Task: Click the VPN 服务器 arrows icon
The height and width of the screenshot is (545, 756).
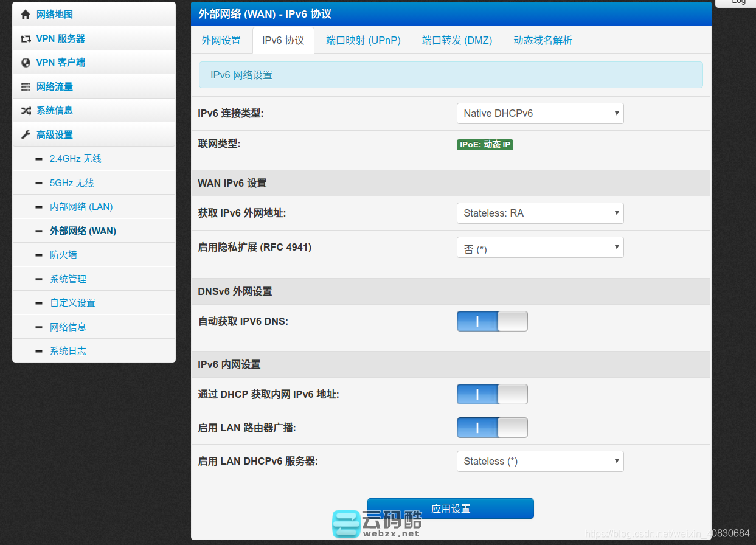Action: (x=26, y=39)
